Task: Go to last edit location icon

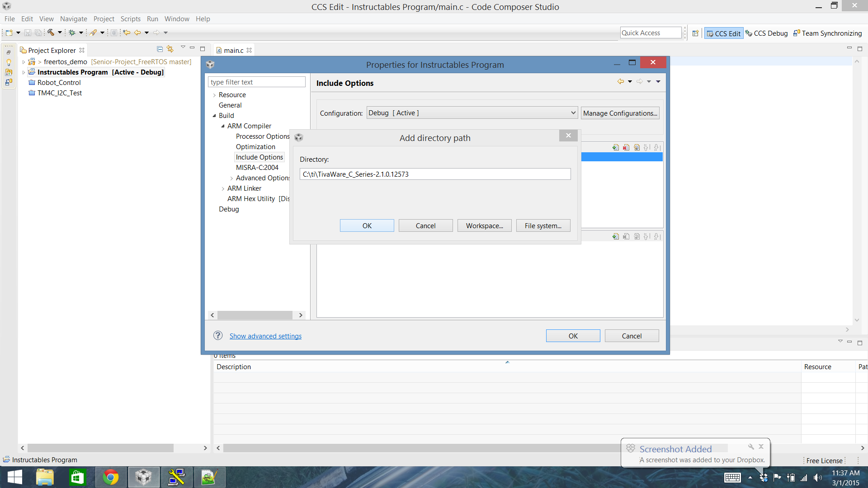Action: 127,33
